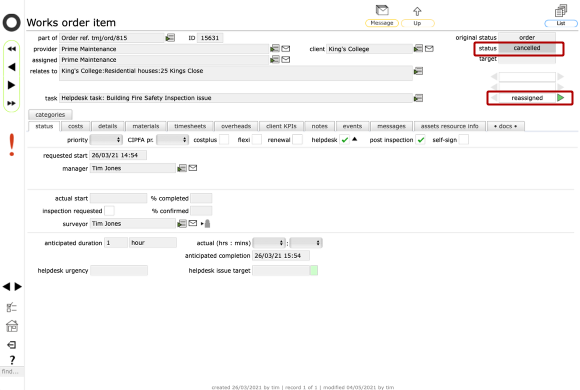Email surveyor Tim Jones
Image resolution: width=580 pixels, height=390 pixels.
(193, 223)
